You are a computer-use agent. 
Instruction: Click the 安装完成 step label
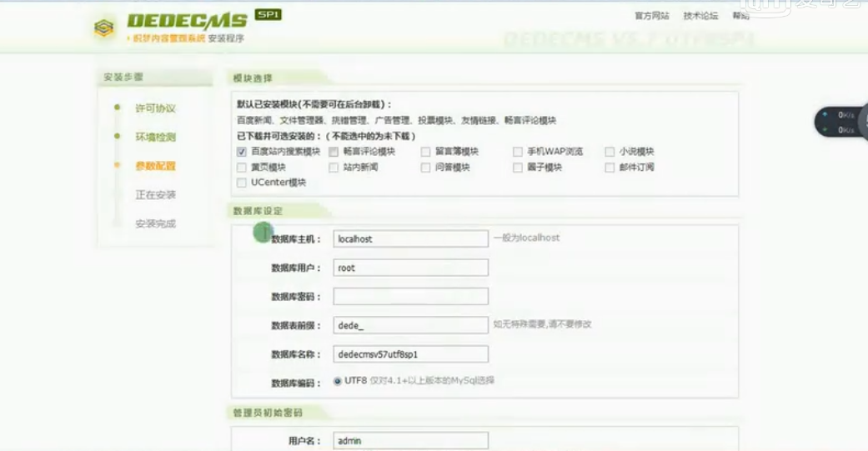155,223
